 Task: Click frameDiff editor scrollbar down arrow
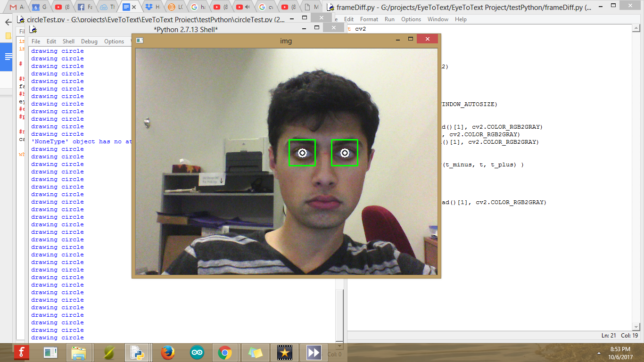[x=636, y=327]
